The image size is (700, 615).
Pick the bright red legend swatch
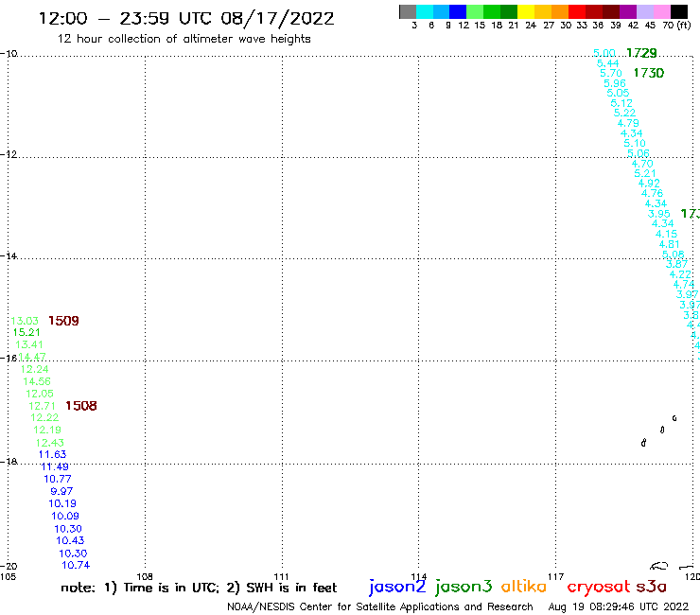[x=577, y=11]
